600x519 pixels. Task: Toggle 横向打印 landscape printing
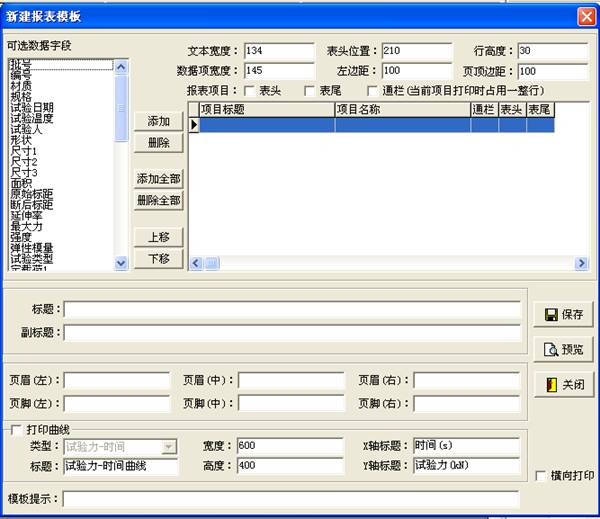pyautogui.click(x=541, y=476)
